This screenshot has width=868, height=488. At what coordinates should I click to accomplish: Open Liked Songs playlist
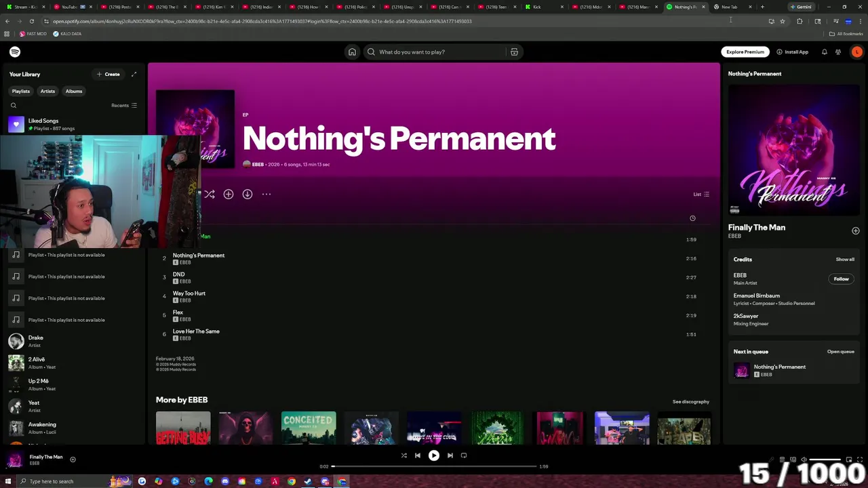click(73, 124)
